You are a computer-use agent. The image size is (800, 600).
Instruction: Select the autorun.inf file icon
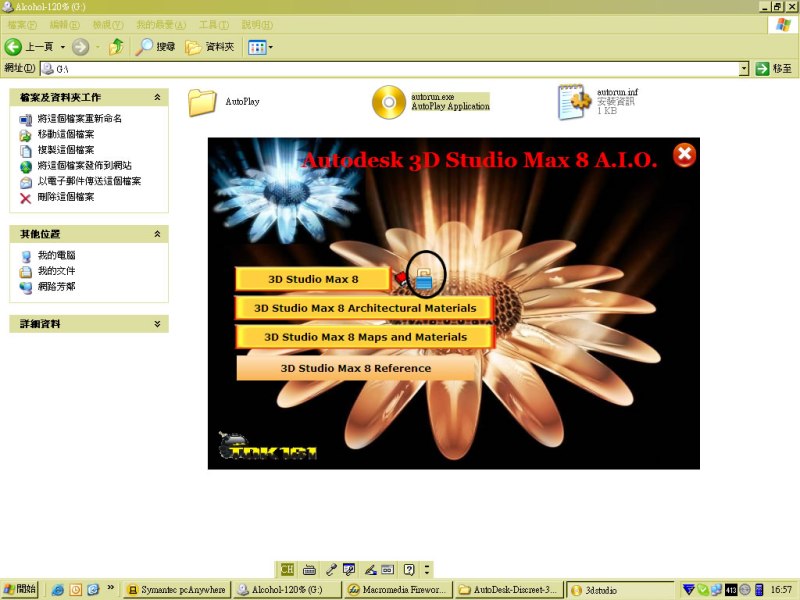click(574, 102)
